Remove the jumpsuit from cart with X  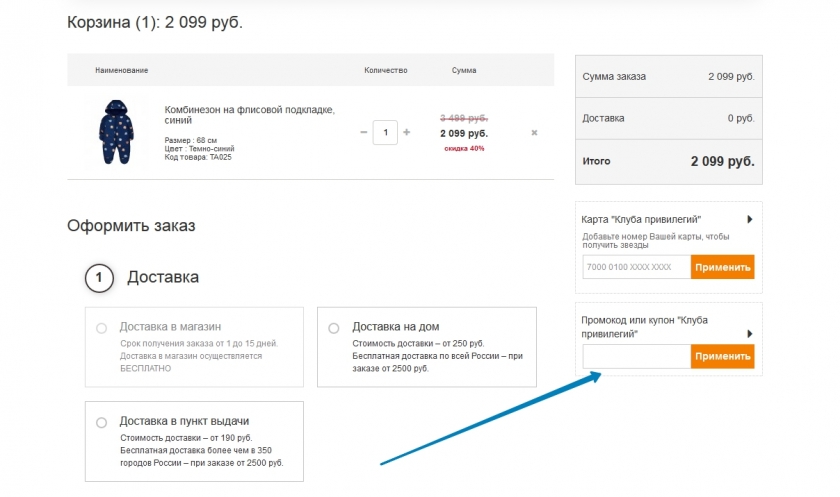pos(534,132)
